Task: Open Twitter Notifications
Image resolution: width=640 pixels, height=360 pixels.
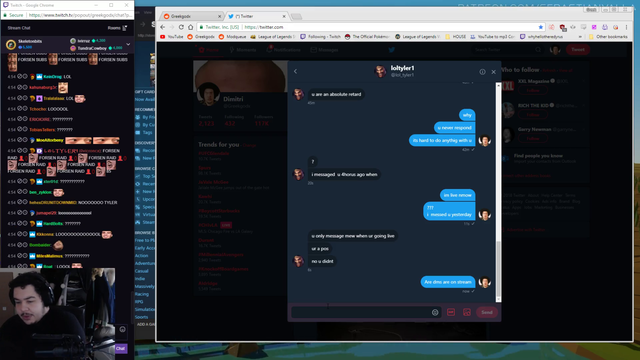Action: click(x=284, y=50)
